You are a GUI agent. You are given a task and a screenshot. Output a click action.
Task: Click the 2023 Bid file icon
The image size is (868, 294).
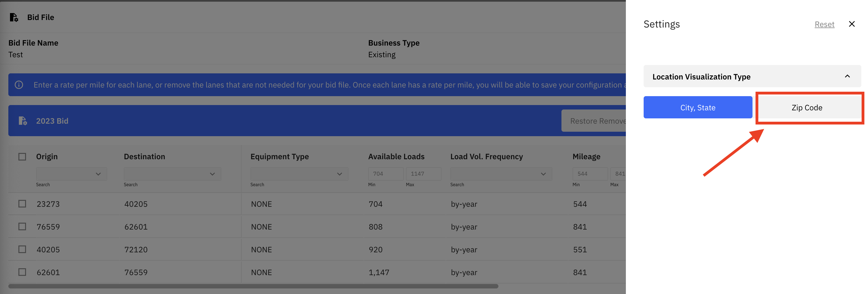(x=23, y=121)
